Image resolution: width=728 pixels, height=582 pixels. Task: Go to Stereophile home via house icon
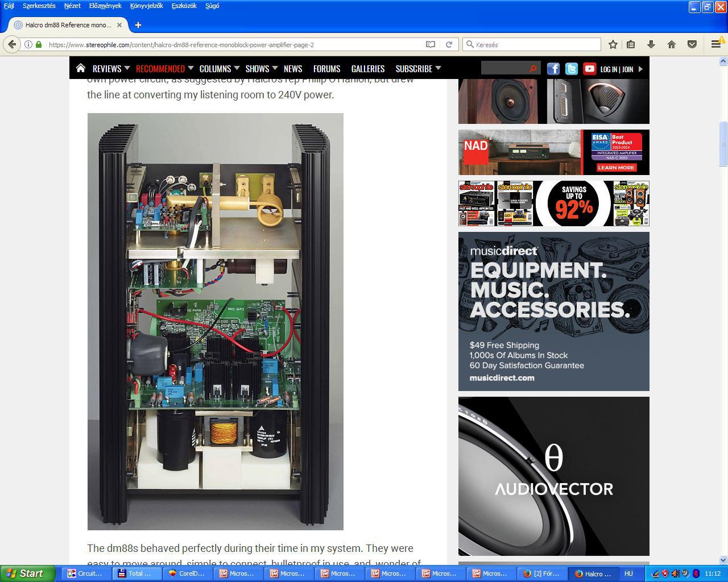pos(81,68)
